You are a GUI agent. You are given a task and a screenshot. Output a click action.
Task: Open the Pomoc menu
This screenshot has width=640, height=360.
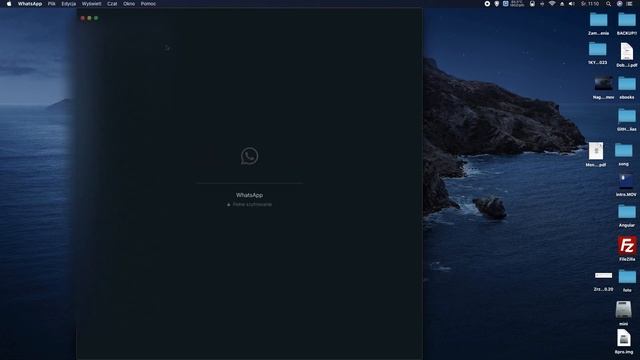click(x=148, y=4)
